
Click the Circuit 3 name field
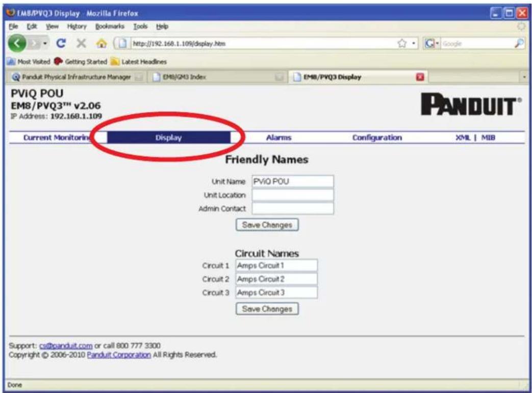(x=276, y=292)
